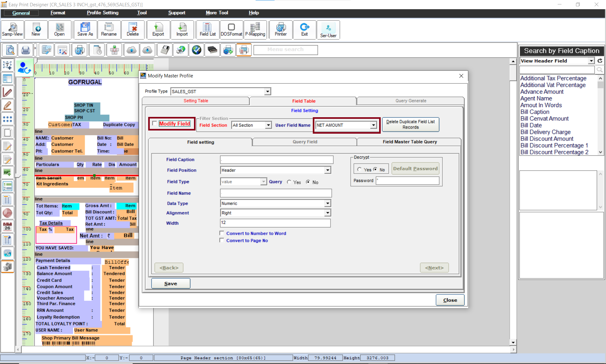Expand the Data Type dropdown
Screen dimensions: 606x364
pos(328,203)
